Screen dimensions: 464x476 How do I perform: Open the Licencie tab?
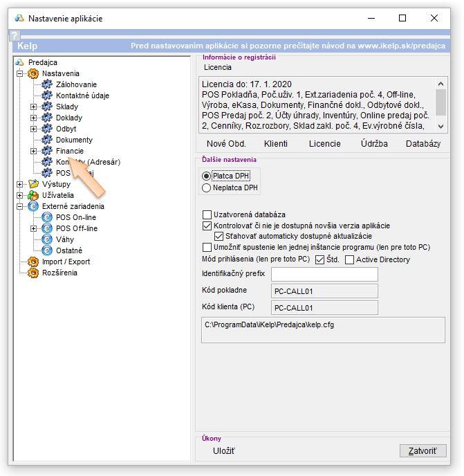(324, 144)
